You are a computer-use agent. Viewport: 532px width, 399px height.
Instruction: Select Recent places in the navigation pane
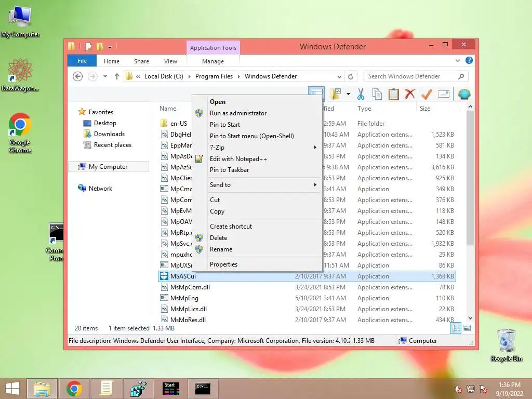(112, 145)
